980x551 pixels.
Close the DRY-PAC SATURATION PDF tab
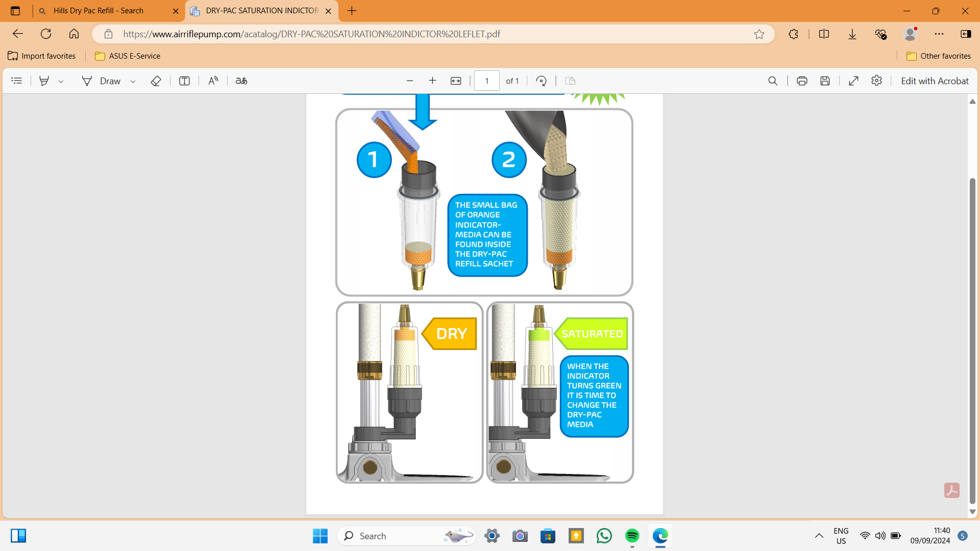(328, 11)
